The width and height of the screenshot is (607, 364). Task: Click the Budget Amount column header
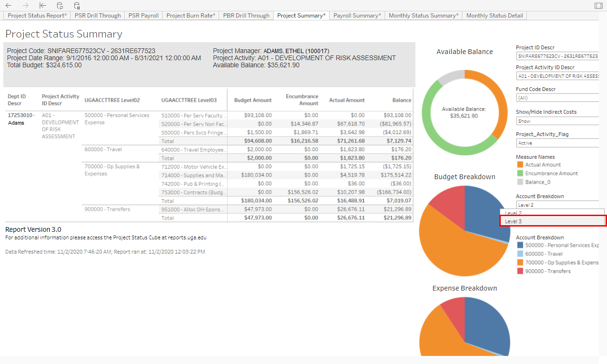(x=253, y=100)
